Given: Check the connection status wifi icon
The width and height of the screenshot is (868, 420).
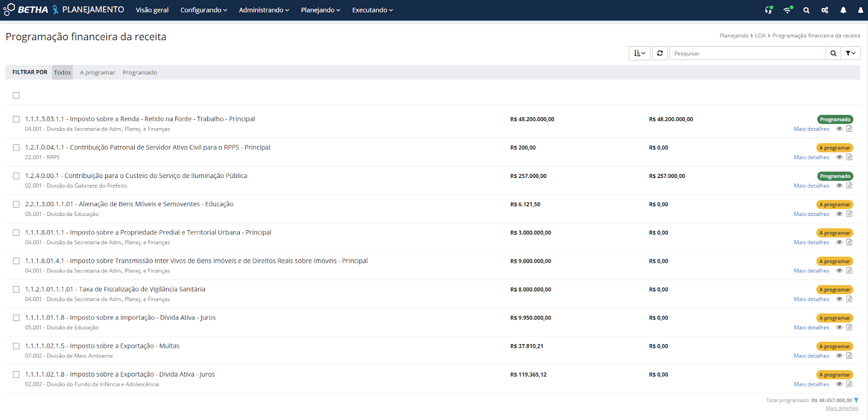Looking at the screenshot, I should coord(788,10).
